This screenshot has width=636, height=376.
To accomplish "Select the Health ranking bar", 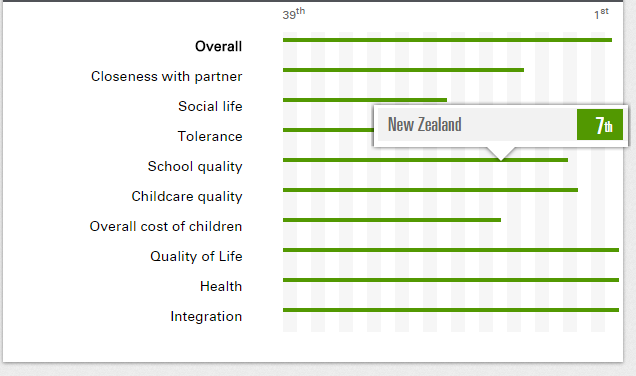I will click(451, 280).
